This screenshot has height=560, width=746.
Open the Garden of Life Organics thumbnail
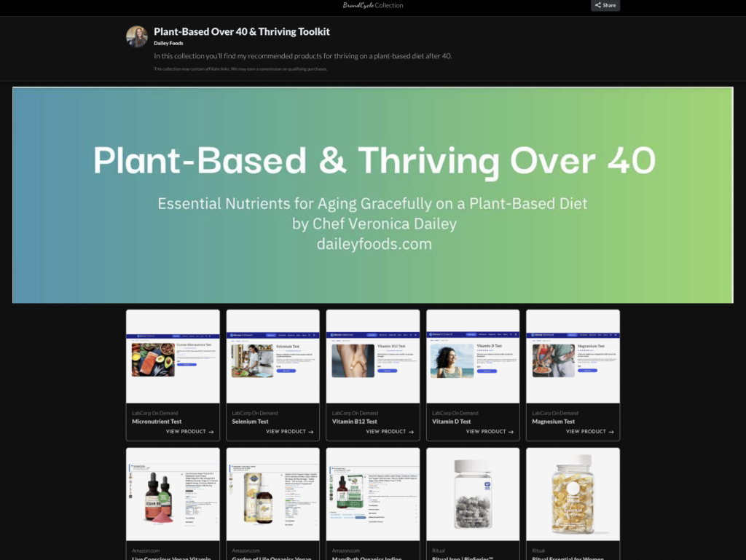coord(272,494)
